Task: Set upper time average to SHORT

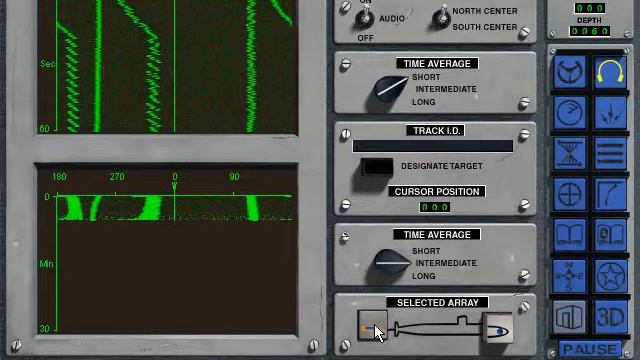Action: [x=426, y=77]
